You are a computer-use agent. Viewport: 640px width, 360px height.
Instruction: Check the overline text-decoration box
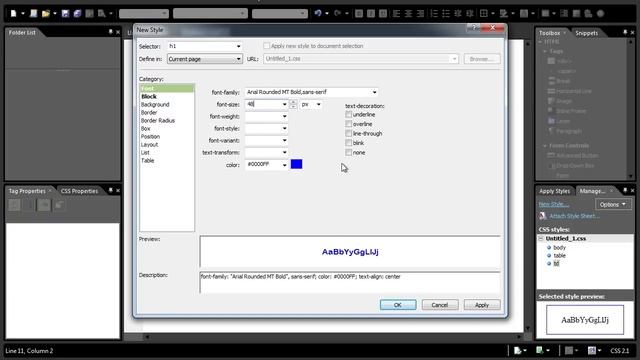coord(349,124)
